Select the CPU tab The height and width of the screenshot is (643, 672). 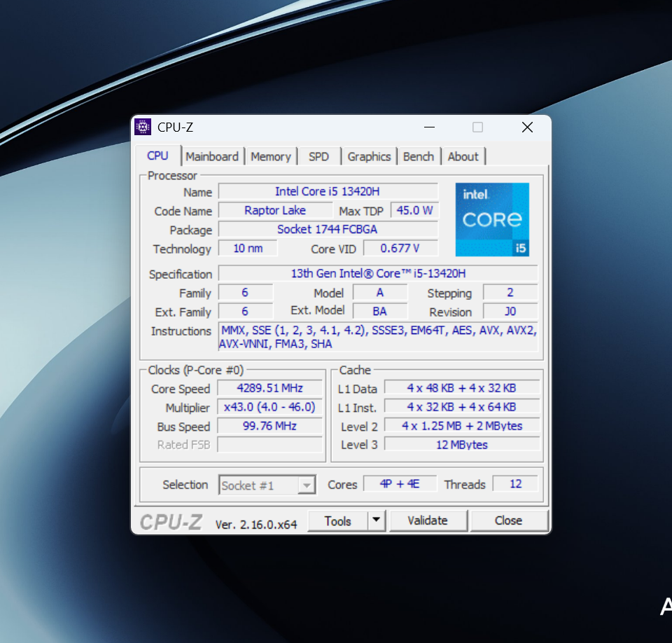157,155
